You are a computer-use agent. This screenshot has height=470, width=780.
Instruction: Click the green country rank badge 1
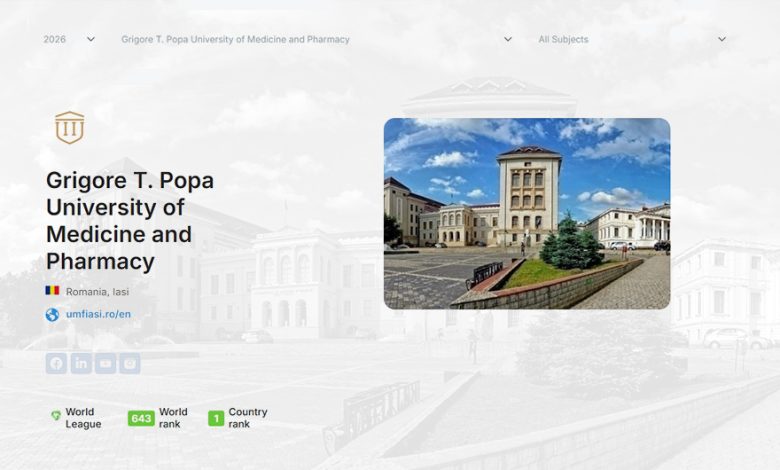coord(216,418)
